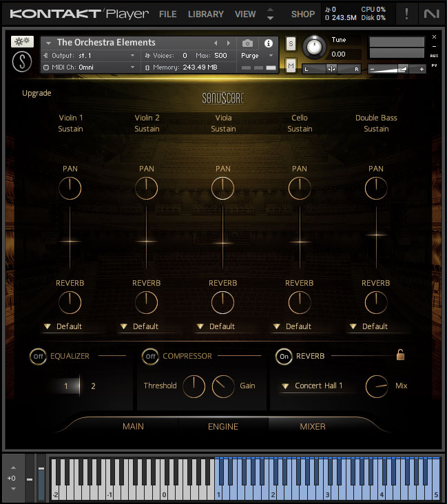This screenshot has width=447, height=504.
Task: Click the Violin 1 PAN knob
Action: pyautogui.click(x=70, y=188)
